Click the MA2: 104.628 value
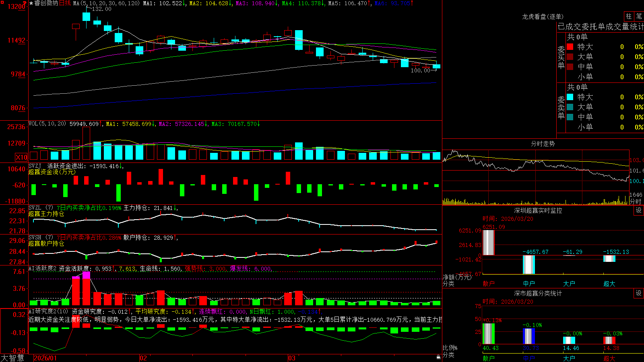The width and height of the screenshot is (644, 362). (x=211, y=3)
